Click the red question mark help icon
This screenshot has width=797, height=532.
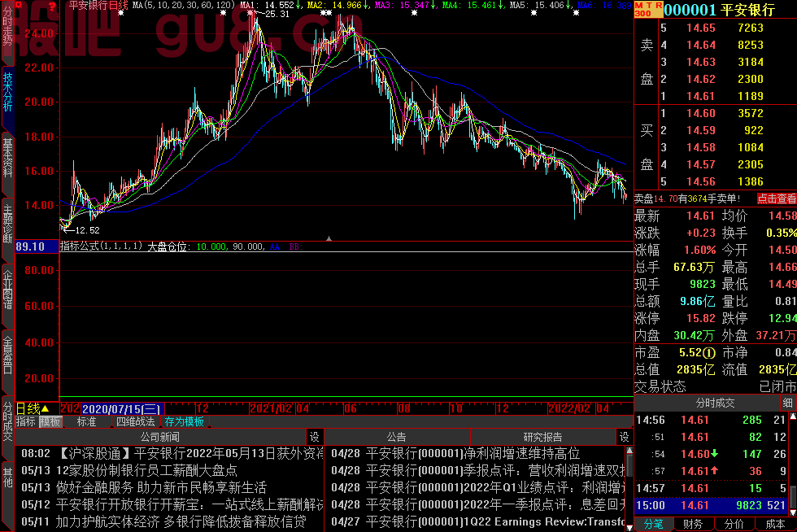(52, 7)
